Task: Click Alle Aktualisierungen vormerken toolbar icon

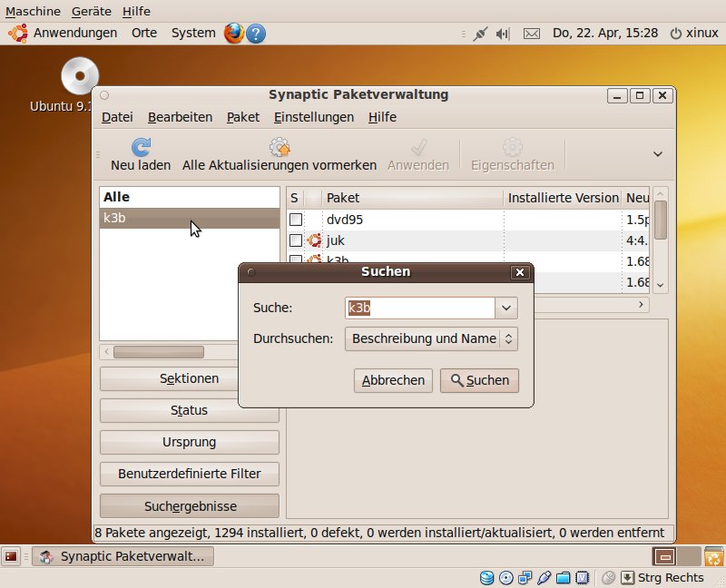Action: tap(280, 147)
